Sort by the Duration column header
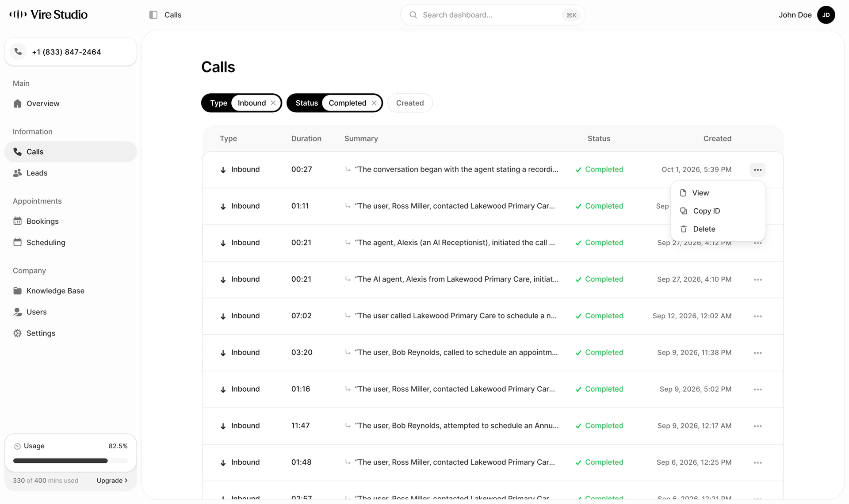 306,138
